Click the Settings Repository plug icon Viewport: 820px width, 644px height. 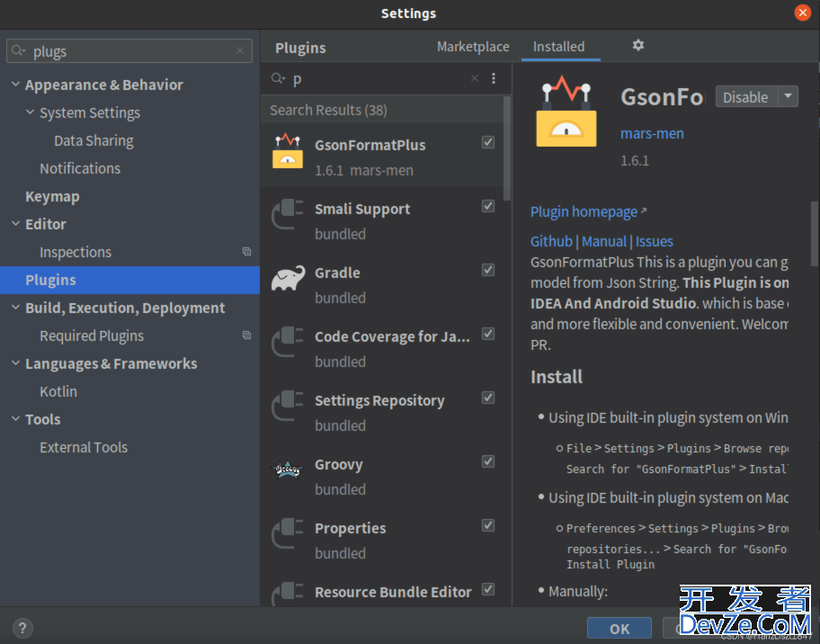pos(288,406)
